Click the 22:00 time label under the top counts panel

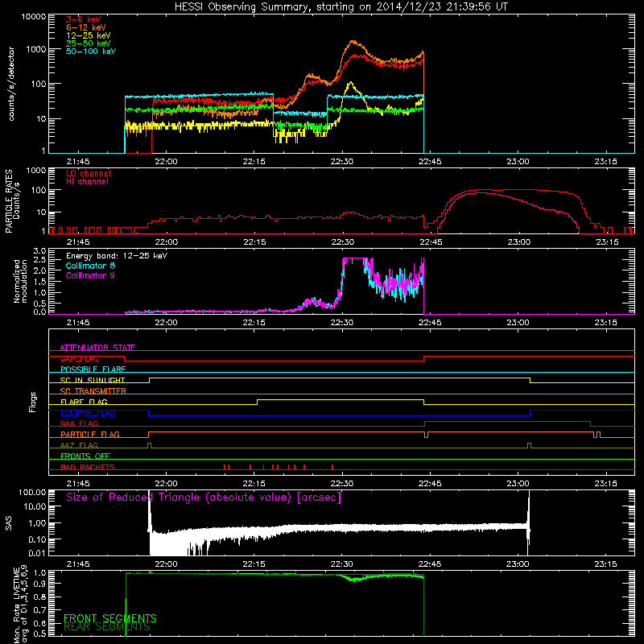(167, 162)
